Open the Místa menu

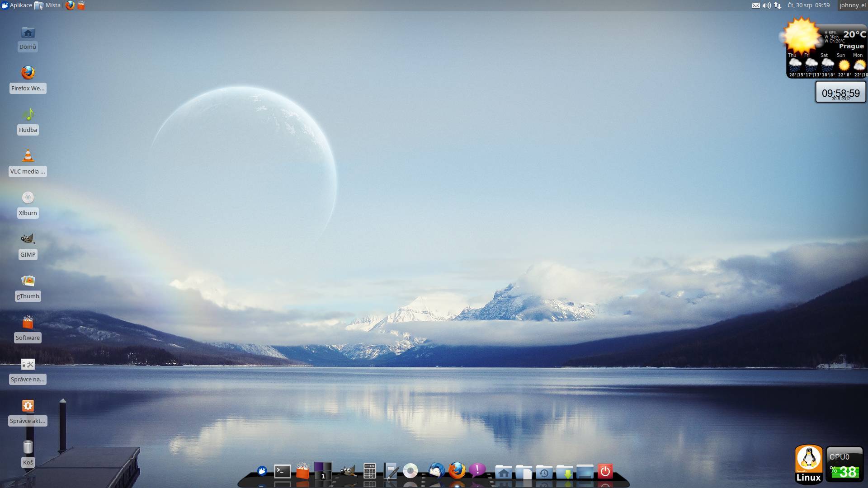click(x=48, y=5)
